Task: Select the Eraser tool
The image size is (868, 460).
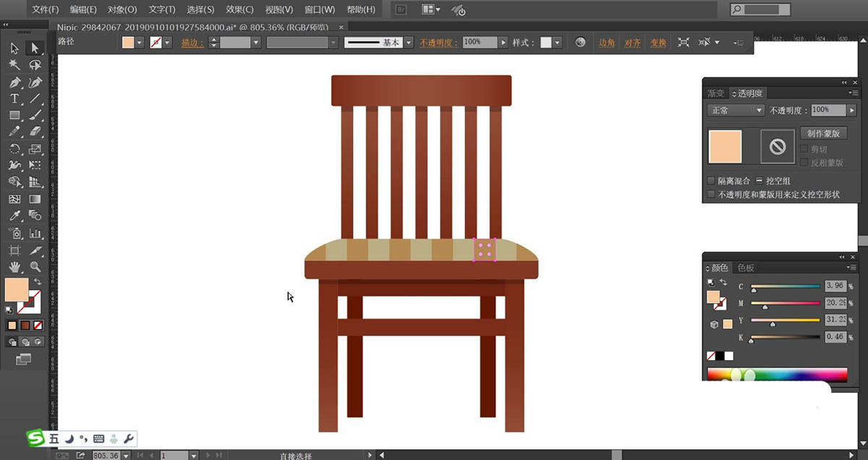Action: pyautogui.click(x=35, y=132)
